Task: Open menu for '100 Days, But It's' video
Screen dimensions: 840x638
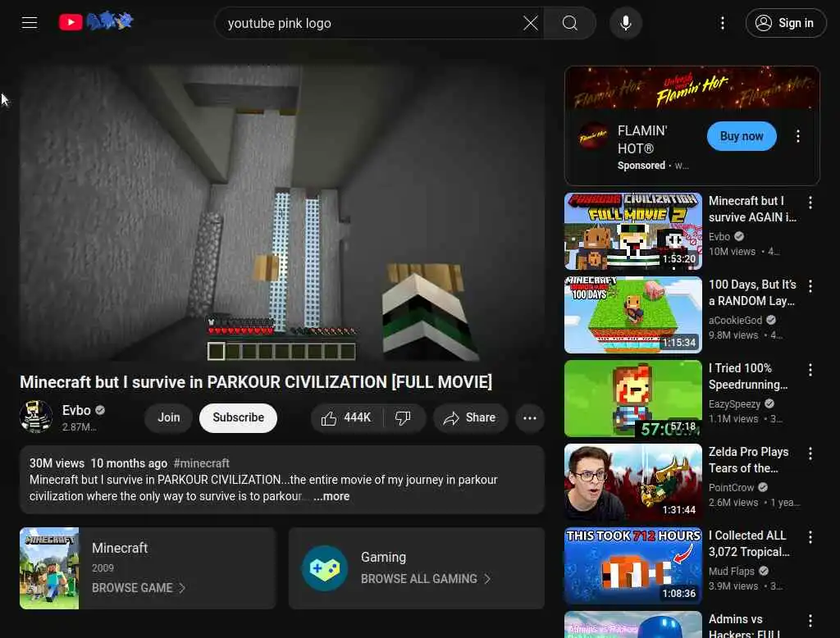Action: [810, 286]
